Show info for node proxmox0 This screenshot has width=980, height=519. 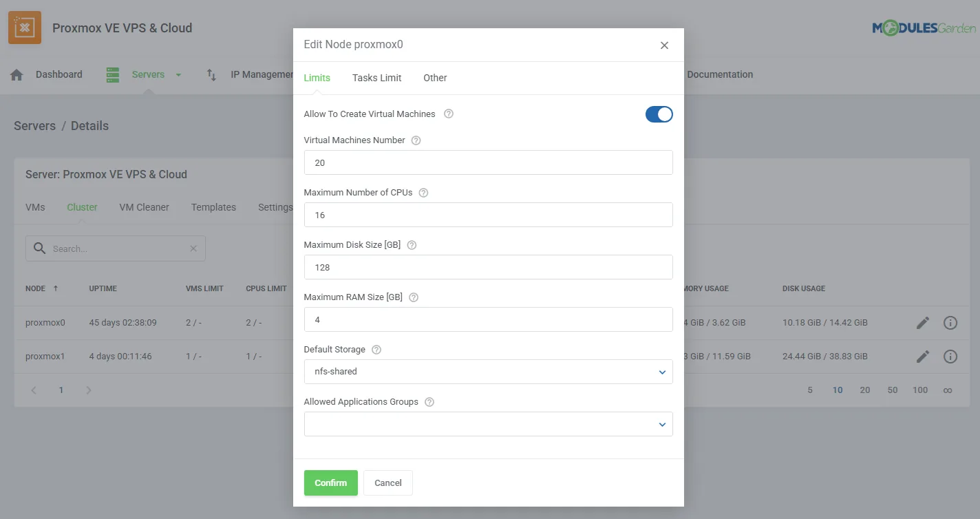pyautogui.click(x=950, y=322)
